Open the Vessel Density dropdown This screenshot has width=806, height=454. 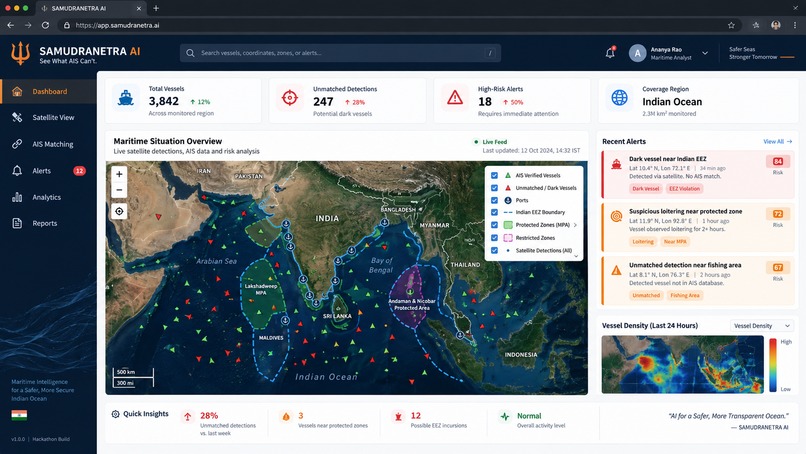[x=762, y=325]
